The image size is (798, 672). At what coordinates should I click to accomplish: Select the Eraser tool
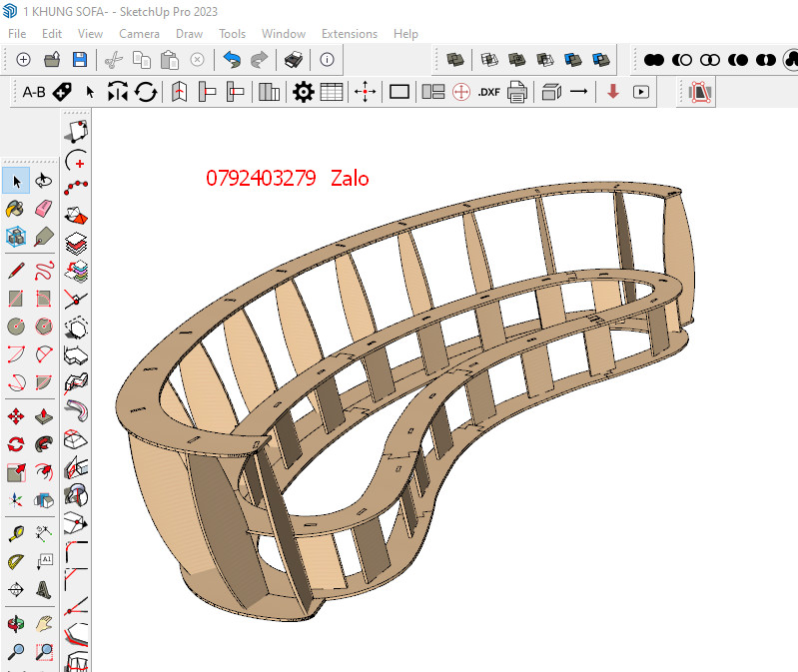point(44,209)
